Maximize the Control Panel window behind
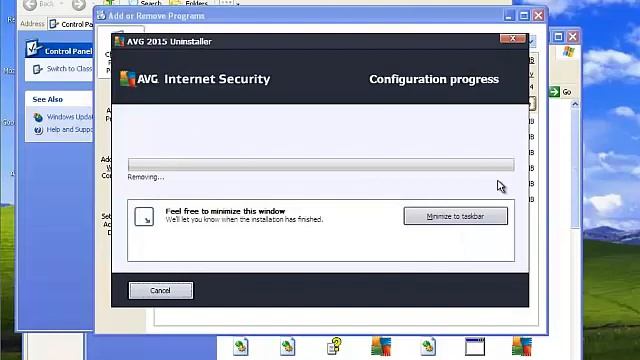640x360 pixels. click(558, 37)
